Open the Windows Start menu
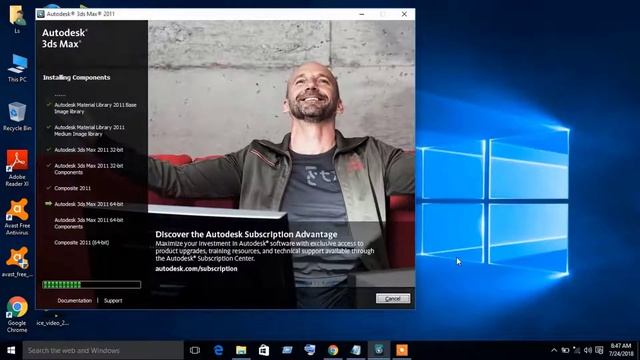The image size is (640, 360). coord(11,350)
